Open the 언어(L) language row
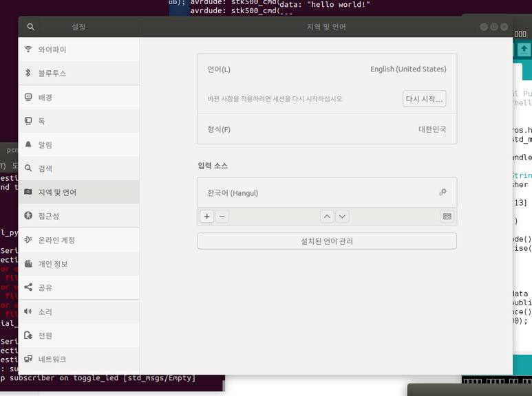 pyautogui.click(x=327, y=69)
